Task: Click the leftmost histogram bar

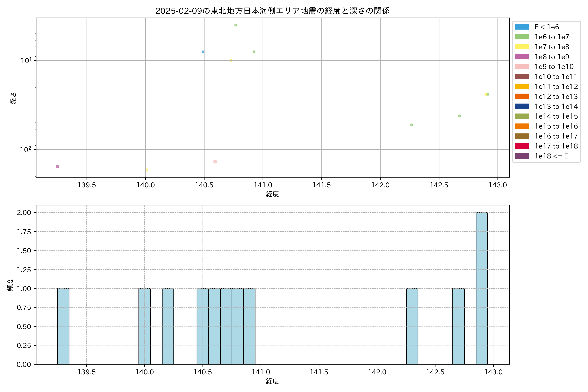Action: 63,326
